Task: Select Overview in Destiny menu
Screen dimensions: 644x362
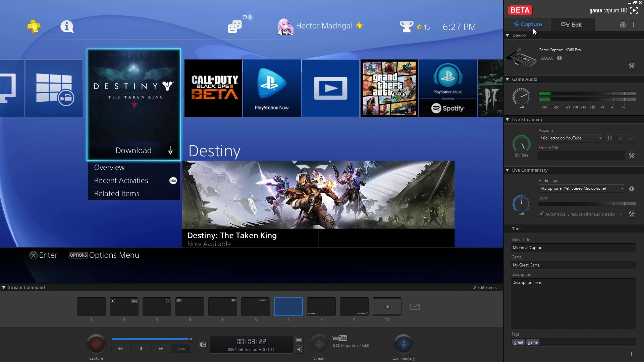Action: tap(134, 167)
